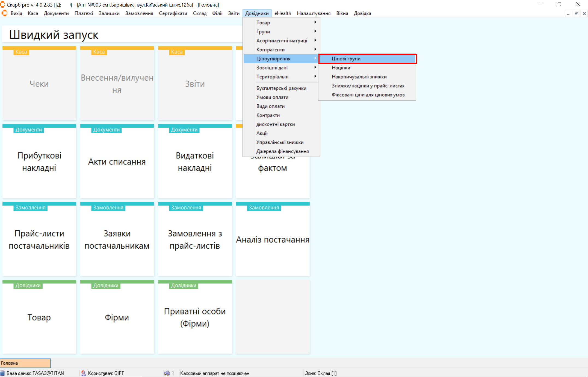Click the Скарб app logo in menu bar

click(4, 13)
